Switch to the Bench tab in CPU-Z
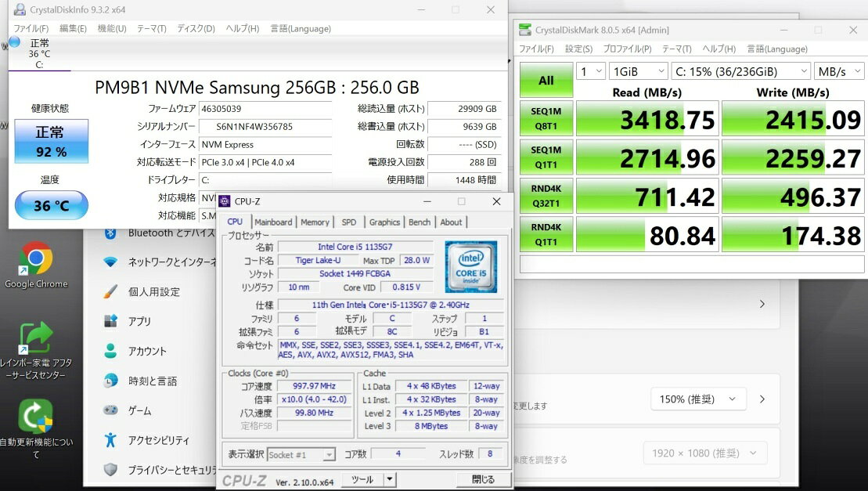The width and height of the screenshot is (868, 491). pos(420,222)
